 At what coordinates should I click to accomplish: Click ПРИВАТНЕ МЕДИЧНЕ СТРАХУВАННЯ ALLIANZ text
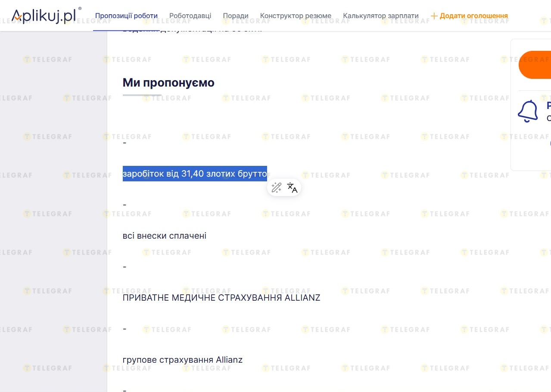point(221,298)
